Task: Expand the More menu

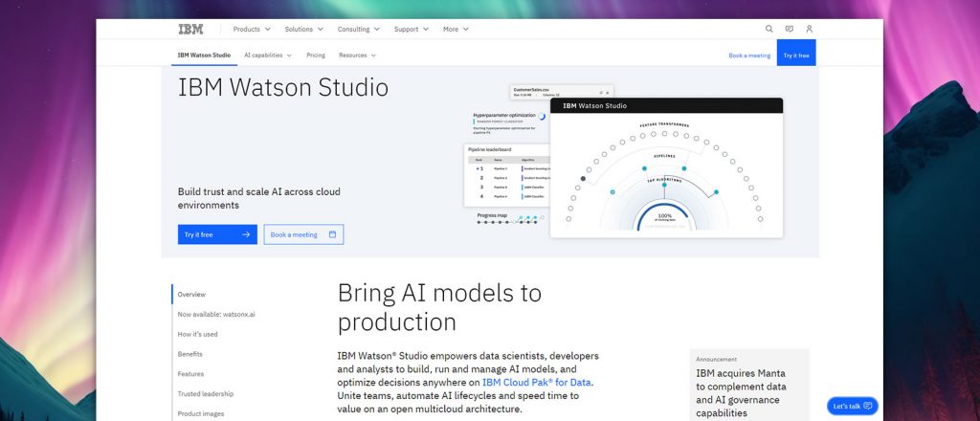Action: pos(456,29)
